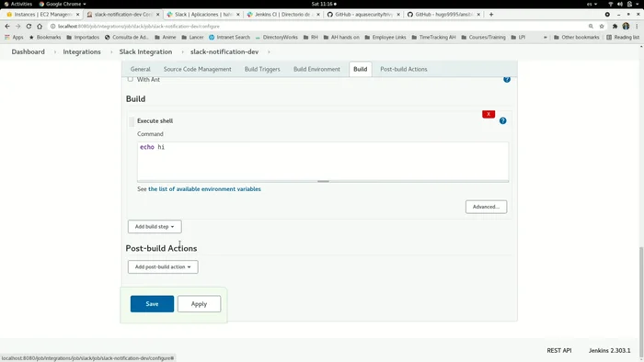Viewport: 644px width, 362px height.
Task: Expand the Add post-build action dropdown
Action: pyautogui.click(x=163, y=266)
